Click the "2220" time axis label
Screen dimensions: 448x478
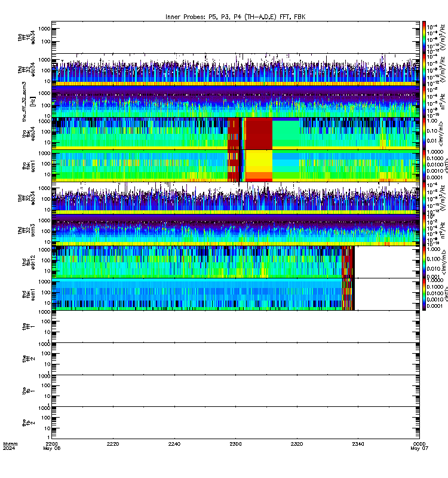tap(113, 444)
